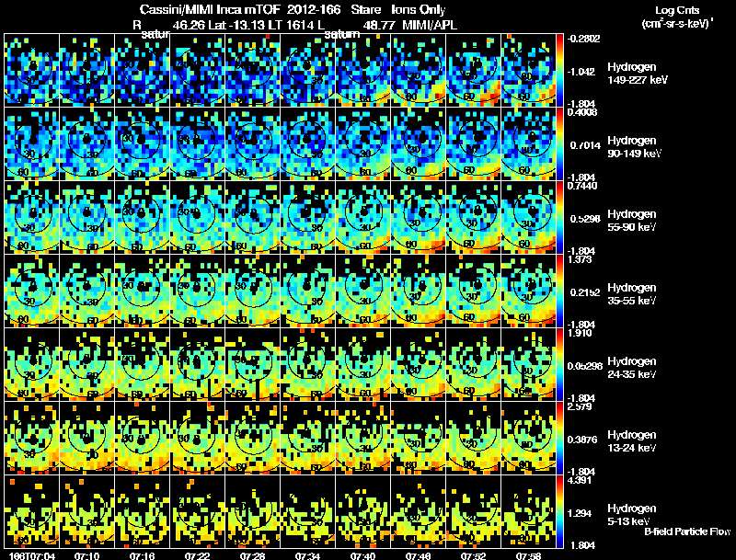Click the Cassini/MIMI Inca mTOF title text
This screenshot has width=736, height=560.
click(210, 9)
